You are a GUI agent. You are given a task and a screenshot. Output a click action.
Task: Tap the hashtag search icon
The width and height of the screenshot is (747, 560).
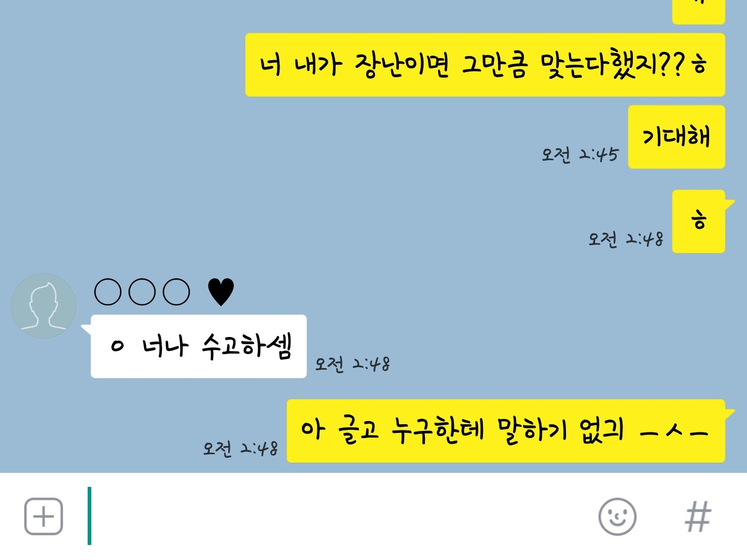698,516
